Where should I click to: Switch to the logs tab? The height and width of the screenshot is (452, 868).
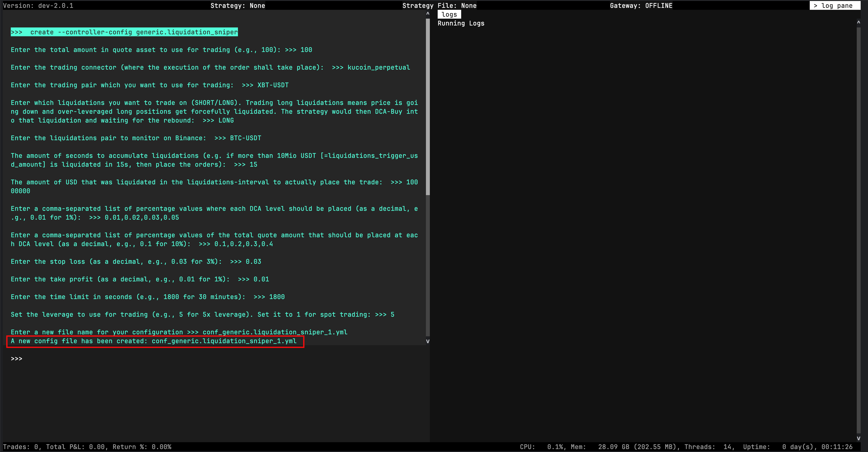coord(449,14)
